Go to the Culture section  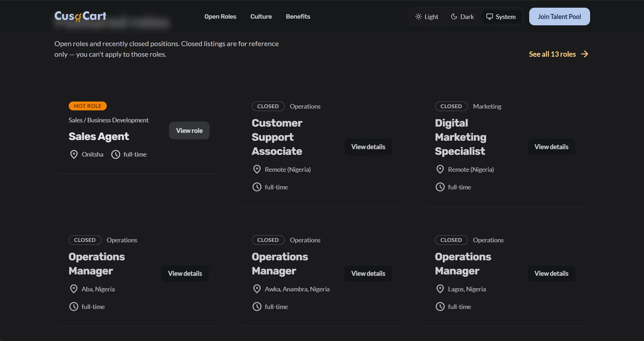point(261,17)
